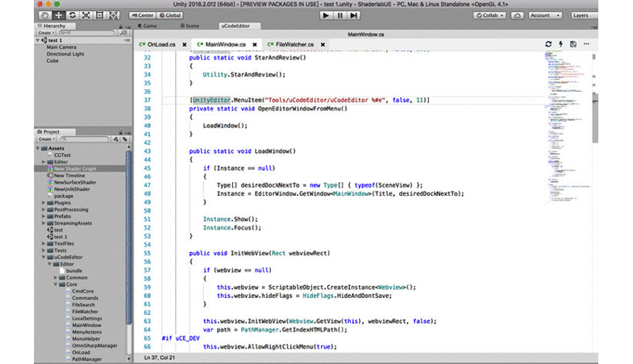
Task: Click the code editor vertical scrollbar
Action: click(595, 117)
